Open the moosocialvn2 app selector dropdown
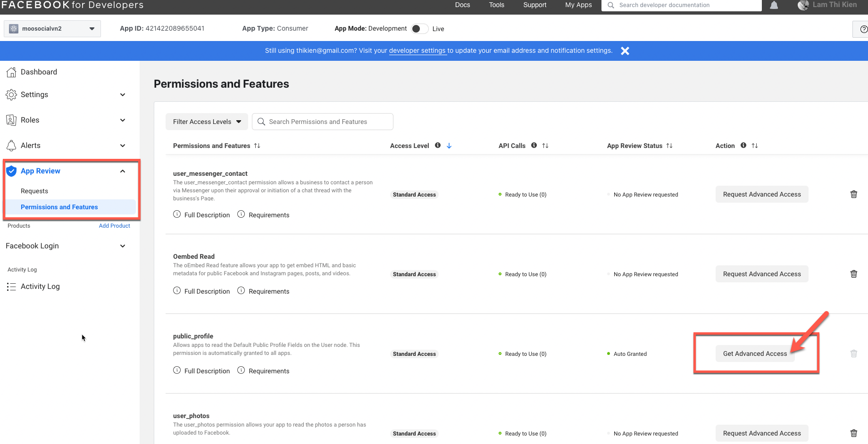Screen dimensions: 868x444 [x=52, y=29]
